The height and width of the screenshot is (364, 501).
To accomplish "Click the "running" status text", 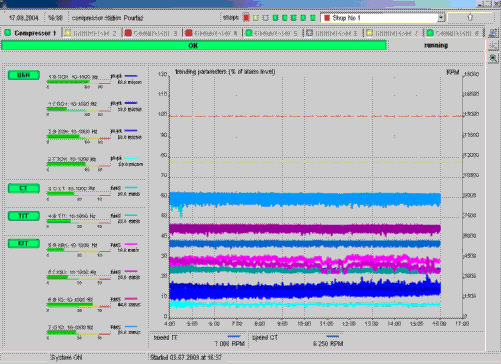I will 436,45.
